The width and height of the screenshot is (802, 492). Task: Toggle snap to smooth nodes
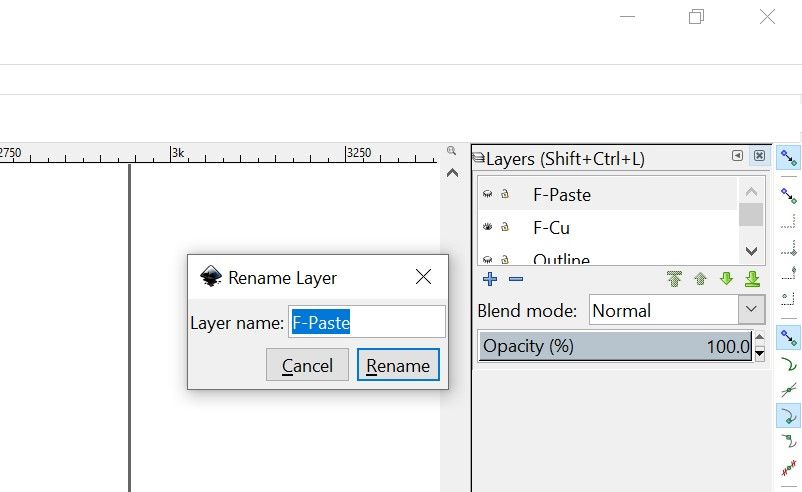pos(788,441)
